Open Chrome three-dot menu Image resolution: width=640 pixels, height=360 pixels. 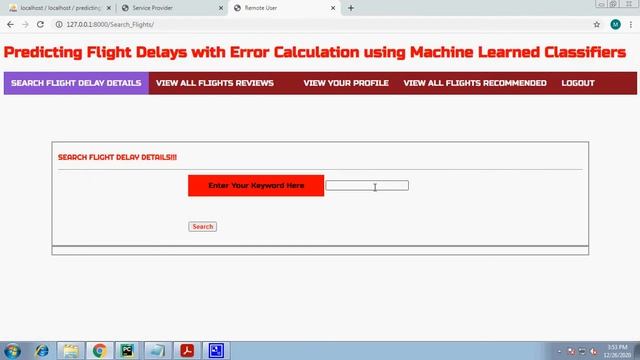pos(631,24)
